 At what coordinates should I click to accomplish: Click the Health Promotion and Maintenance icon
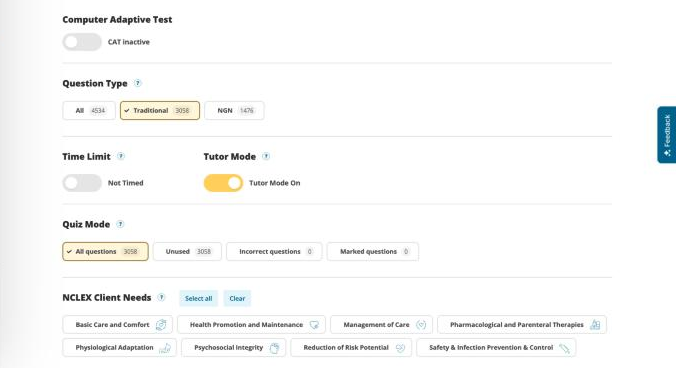[314, 325]
